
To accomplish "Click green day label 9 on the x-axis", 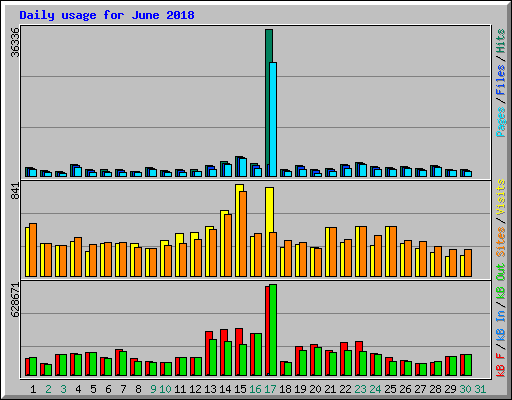I will pos(153,389).
